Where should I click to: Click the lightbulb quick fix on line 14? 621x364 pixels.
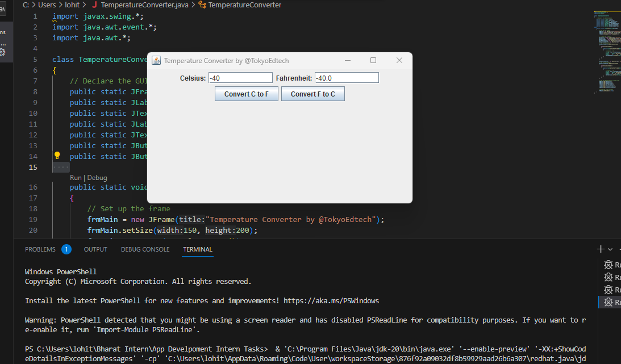57,154
